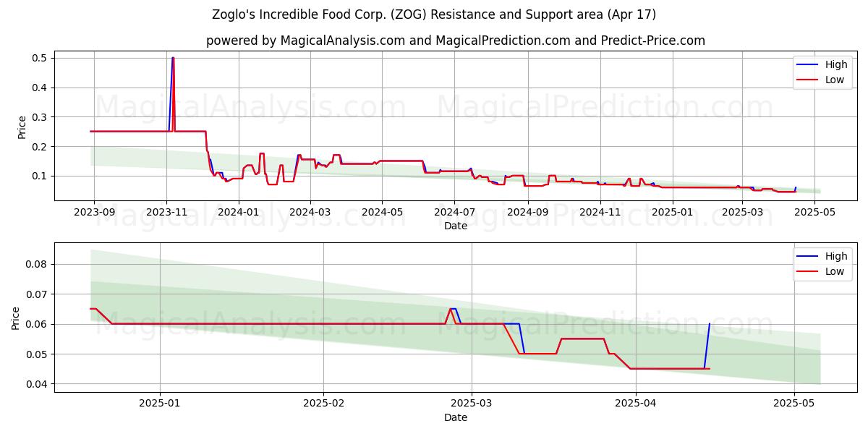Screen dimensions: 868x434
Task: Click the 0.08 price tick label
Action: pos(38,265)
